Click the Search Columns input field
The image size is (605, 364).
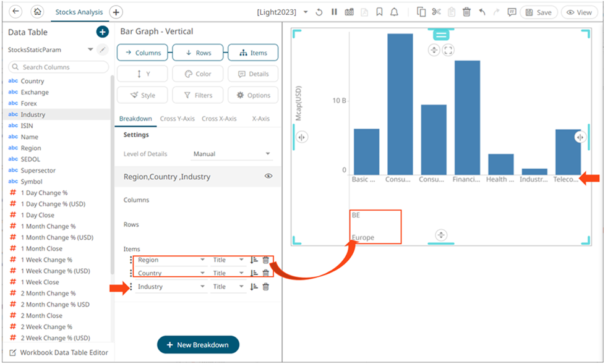click(59, 67)
